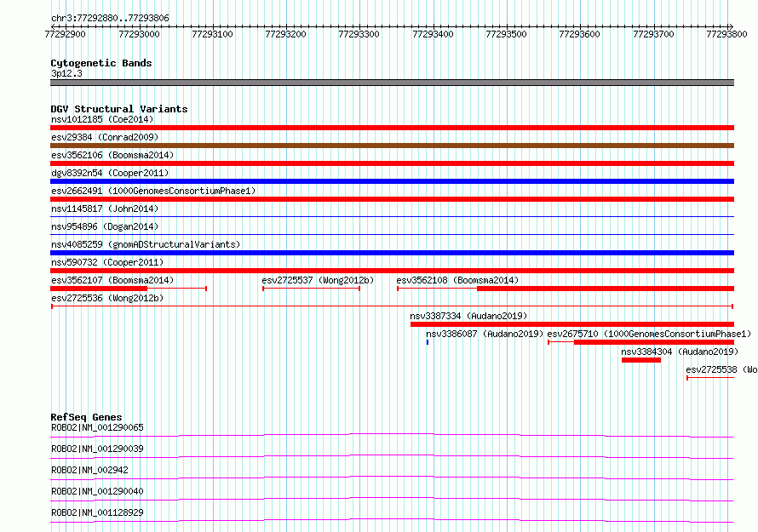Click the esv29384 (Conrad2009) variant label

coord(105,137)
